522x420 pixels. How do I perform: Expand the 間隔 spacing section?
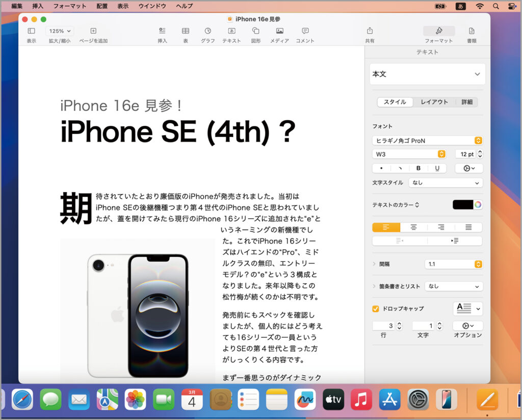374,264
